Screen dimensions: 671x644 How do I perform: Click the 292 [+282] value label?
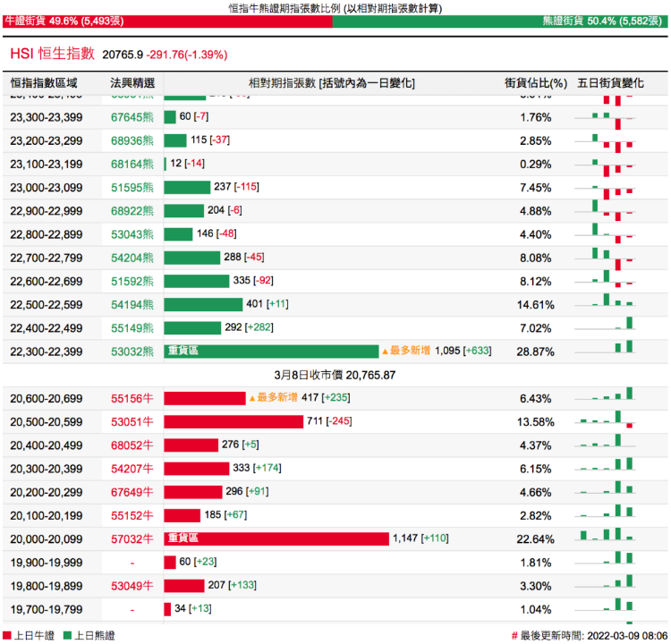(249, 327)
